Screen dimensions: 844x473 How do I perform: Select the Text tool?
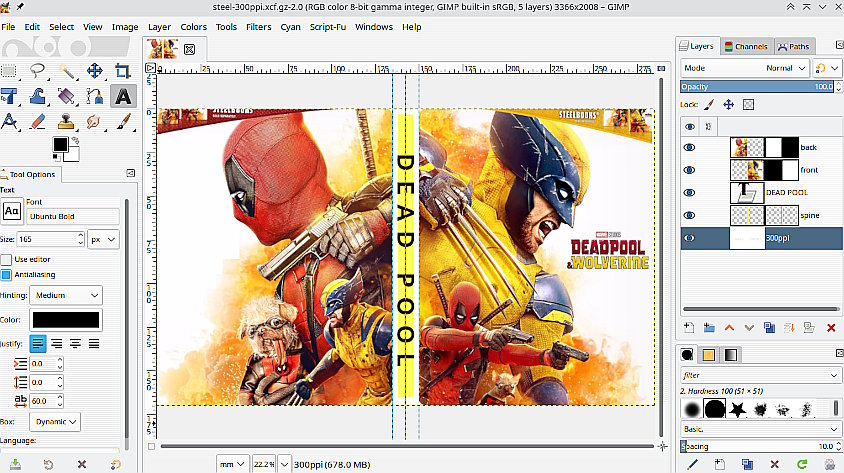[x=123, y=96]
